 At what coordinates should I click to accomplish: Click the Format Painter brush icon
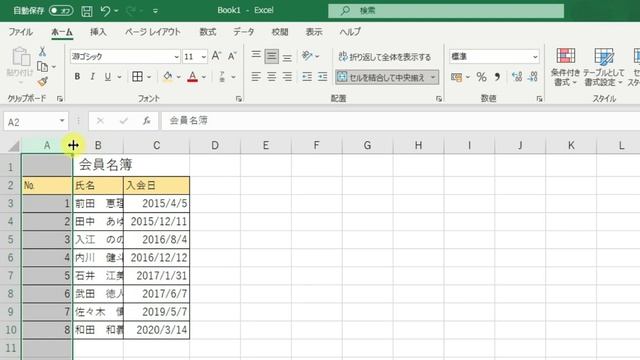(42, 82)
